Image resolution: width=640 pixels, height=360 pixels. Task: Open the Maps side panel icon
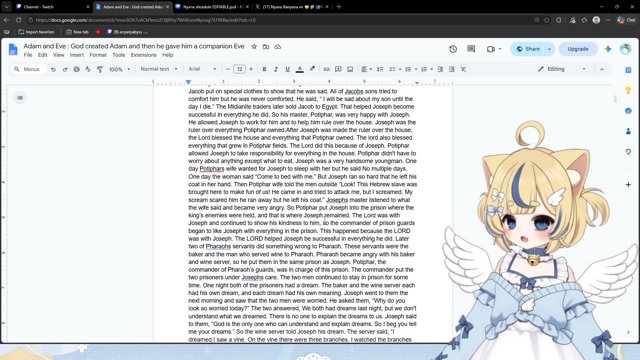pyautogui.click(x=628, y=152)
